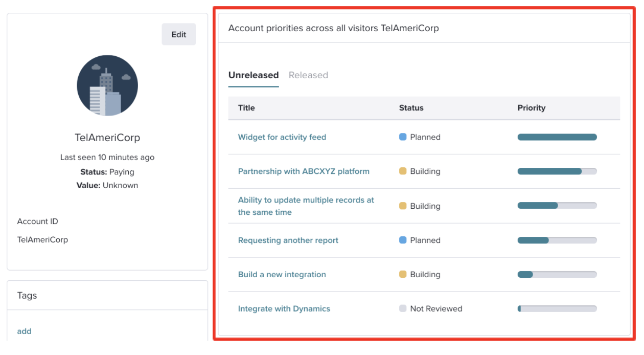Click the Priority column header
The width and height of the screenshot is (644, 355).
click(532, 108)
